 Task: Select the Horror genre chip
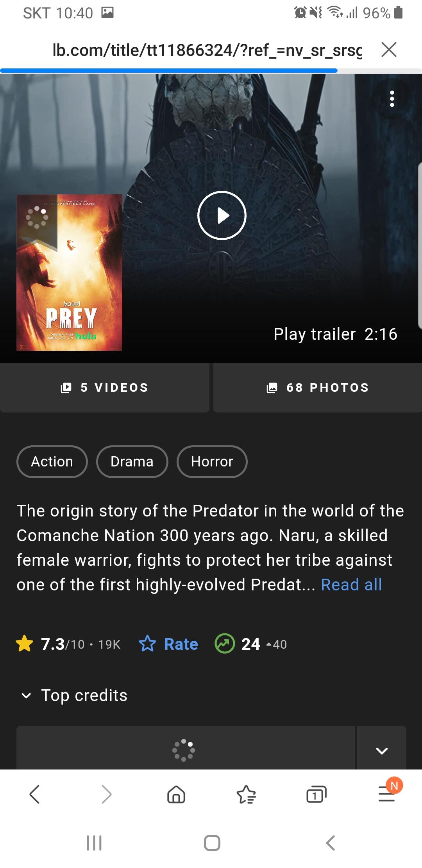[212, 462]
